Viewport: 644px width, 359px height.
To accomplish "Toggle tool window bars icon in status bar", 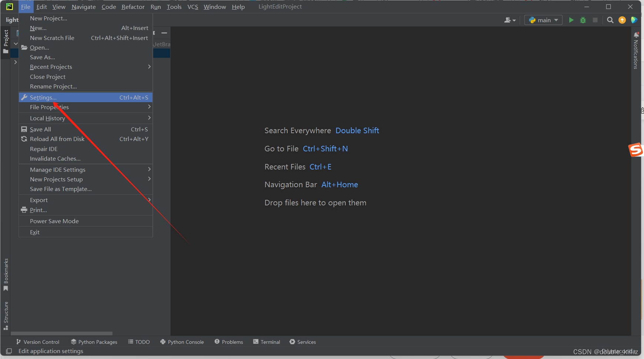I will coord(9,351).
